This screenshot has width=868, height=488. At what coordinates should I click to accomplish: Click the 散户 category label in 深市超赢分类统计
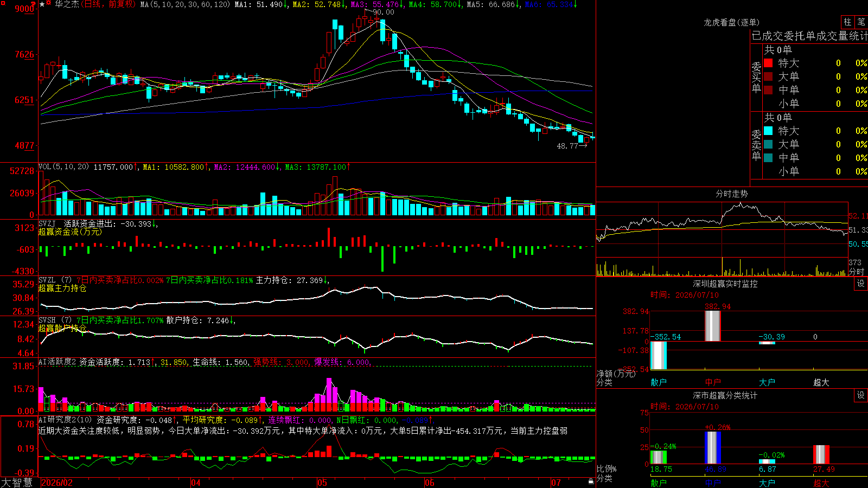click(659, 483)
